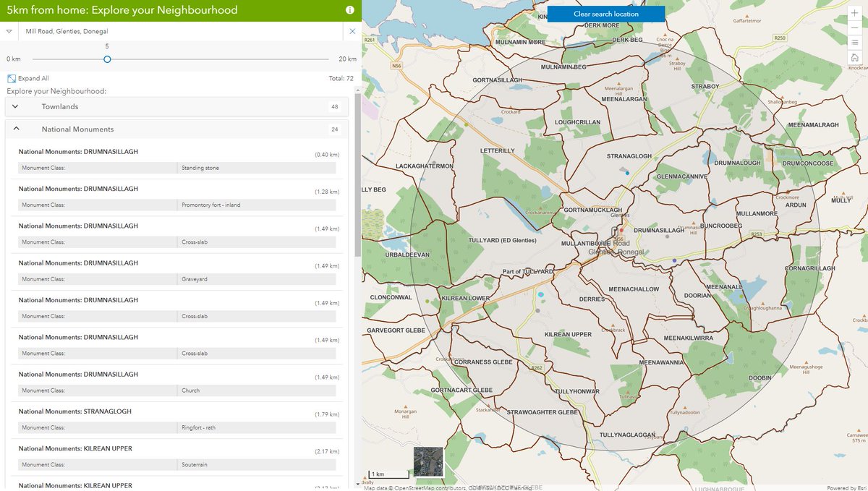This screenshot has width=868, height=491.
Task: Select the grey monument marker in Drumnasillagh
Action: click(x=667, y=236)
